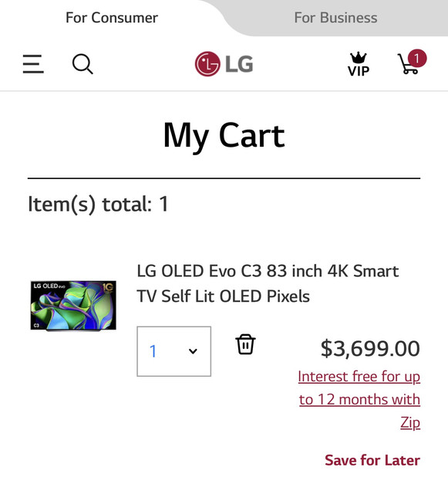Select the blue quantity value 1

click(153, 351)
